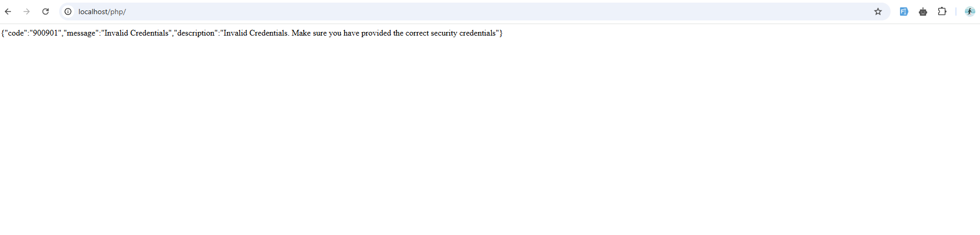Go back to the previous page
The width and height of the screenshot is (980, 235).
tap(8, 12)
